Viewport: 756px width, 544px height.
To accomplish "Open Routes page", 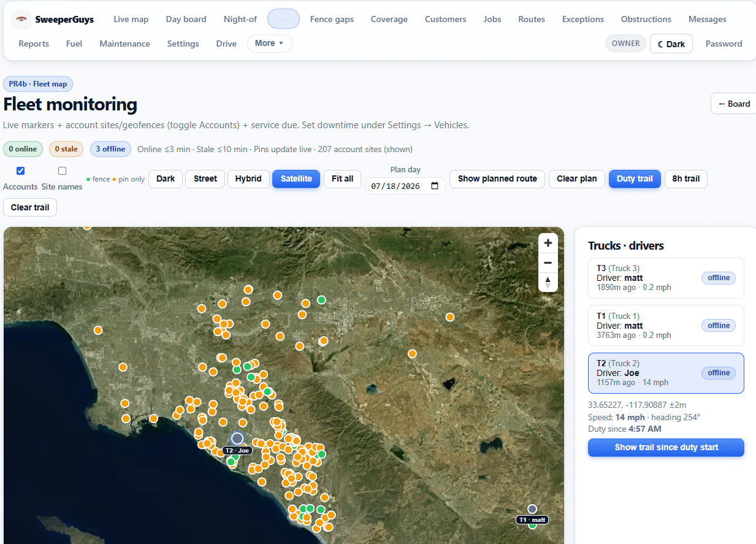I will pos(532,19).
